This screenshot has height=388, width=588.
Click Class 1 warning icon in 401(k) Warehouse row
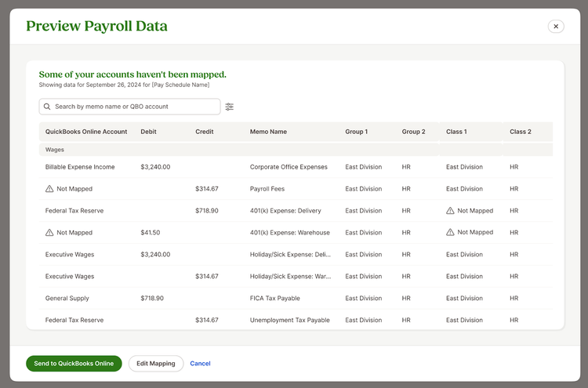[450, 233]
